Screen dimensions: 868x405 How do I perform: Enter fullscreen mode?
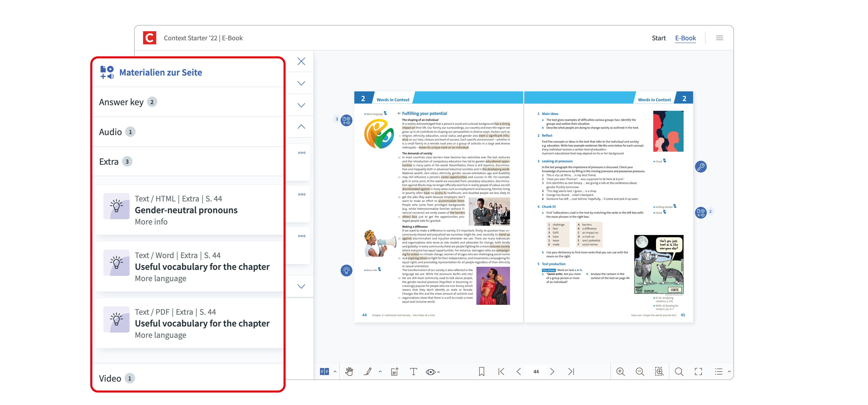pyautogui.click(x=698, y=371)
